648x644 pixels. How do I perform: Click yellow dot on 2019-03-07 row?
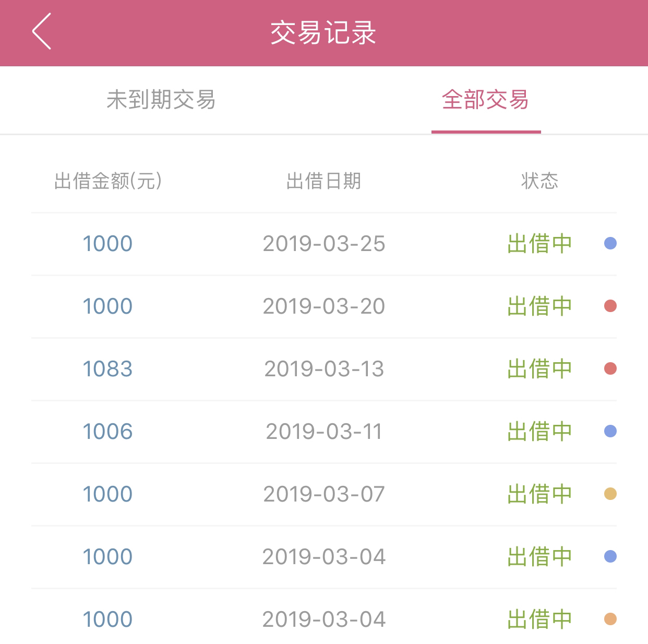[x=610, y=494]
